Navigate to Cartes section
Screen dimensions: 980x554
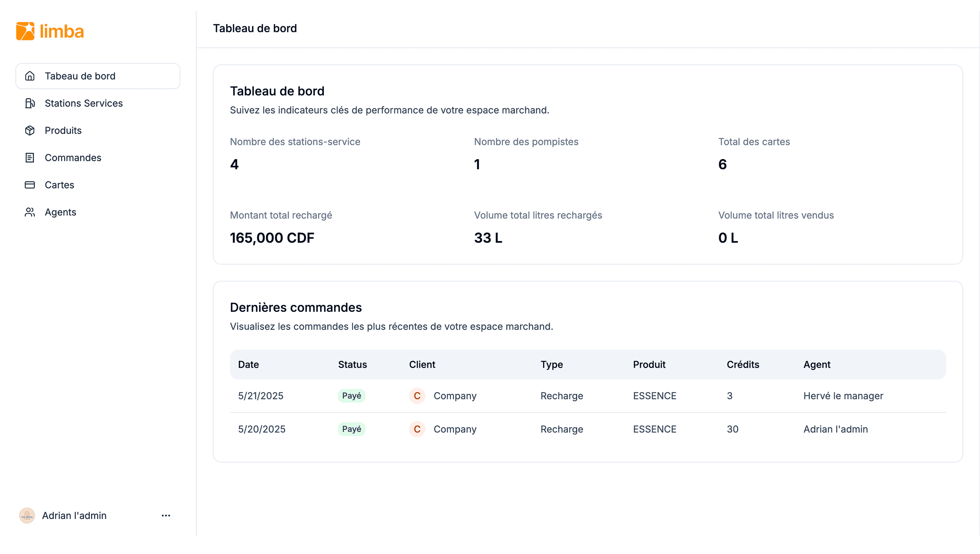coord(59,185)
